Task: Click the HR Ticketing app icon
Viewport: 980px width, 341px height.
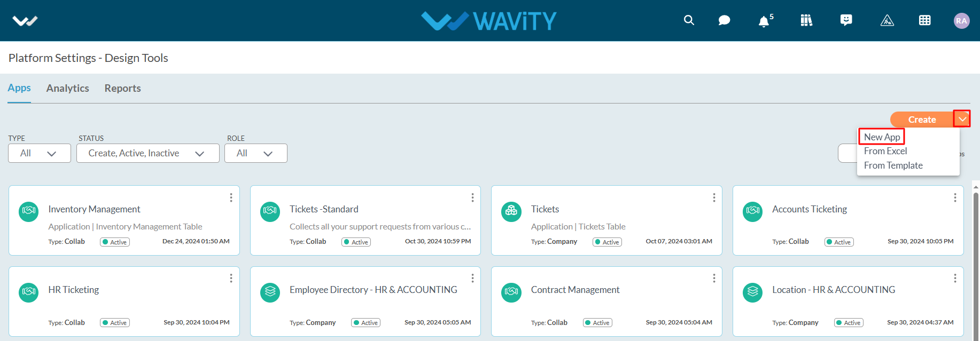Action: (29, 292)
